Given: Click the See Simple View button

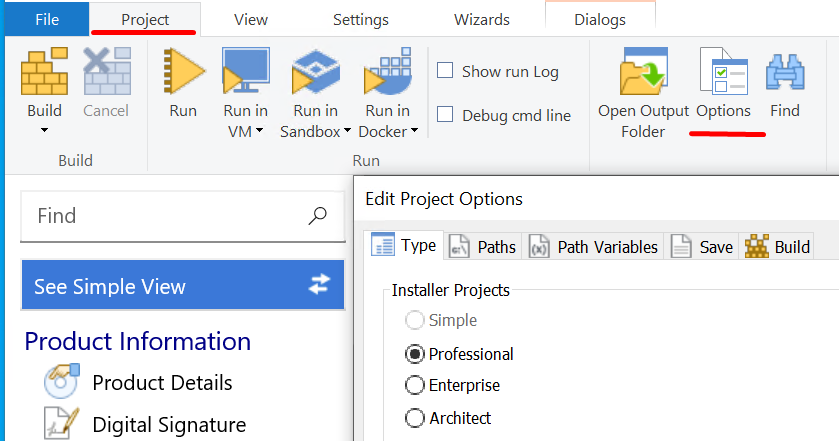Looking at the screenshot, I should tap(183, 286).
